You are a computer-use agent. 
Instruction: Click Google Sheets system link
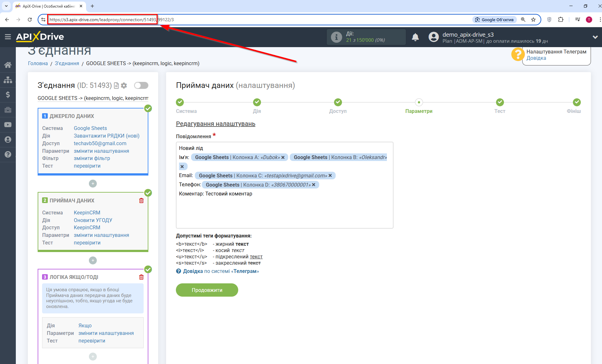(90, 128)
